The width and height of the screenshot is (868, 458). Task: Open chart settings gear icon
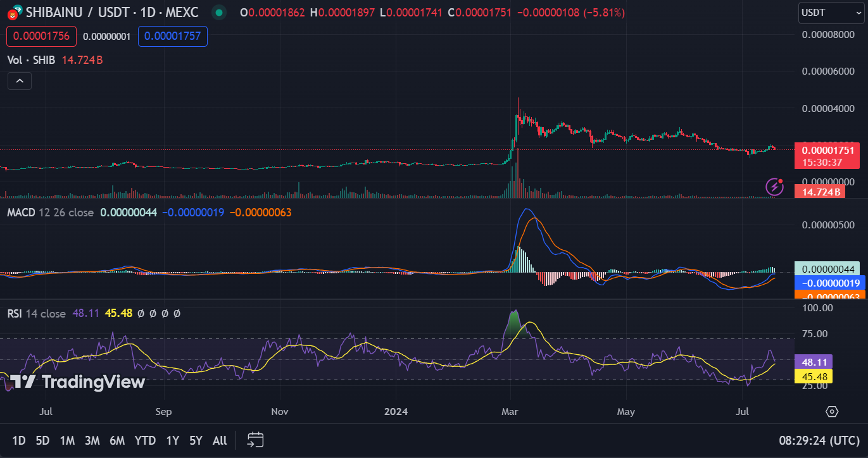click(x=832, y=412)
